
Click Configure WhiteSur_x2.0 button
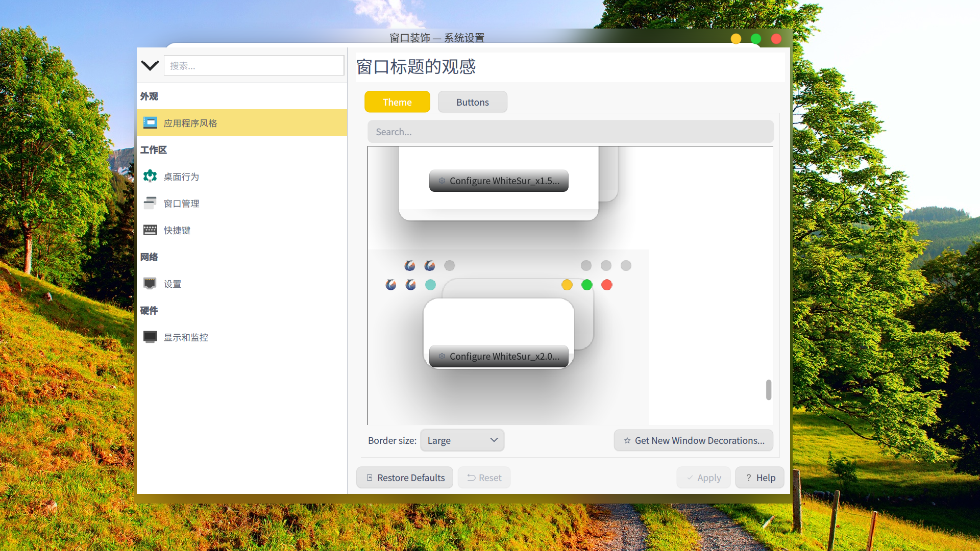point(499,357)
